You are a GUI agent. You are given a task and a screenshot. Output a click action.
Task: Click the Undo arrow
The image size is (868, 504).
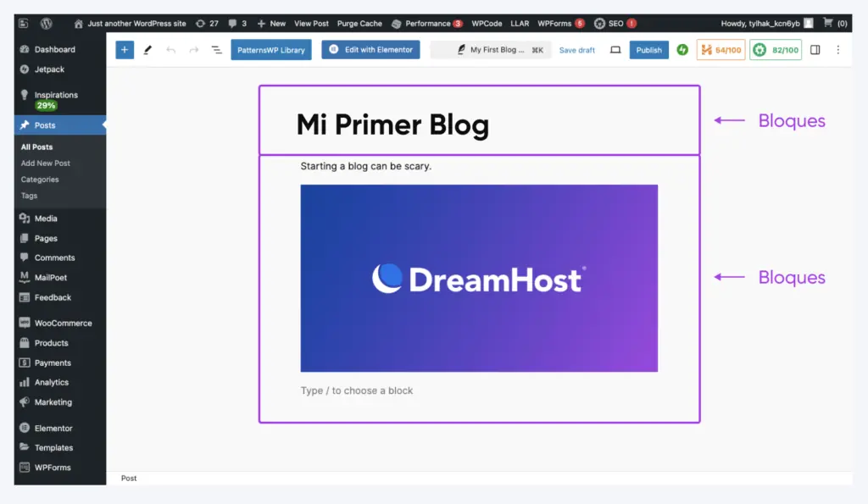coord(170,50)
